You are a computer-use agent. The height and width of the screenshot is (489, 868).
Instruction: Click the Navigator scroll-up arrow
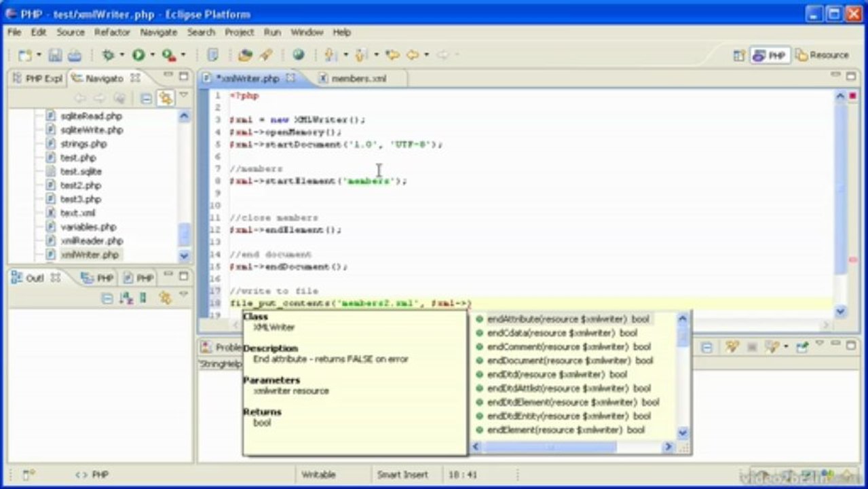coord(184,116)
